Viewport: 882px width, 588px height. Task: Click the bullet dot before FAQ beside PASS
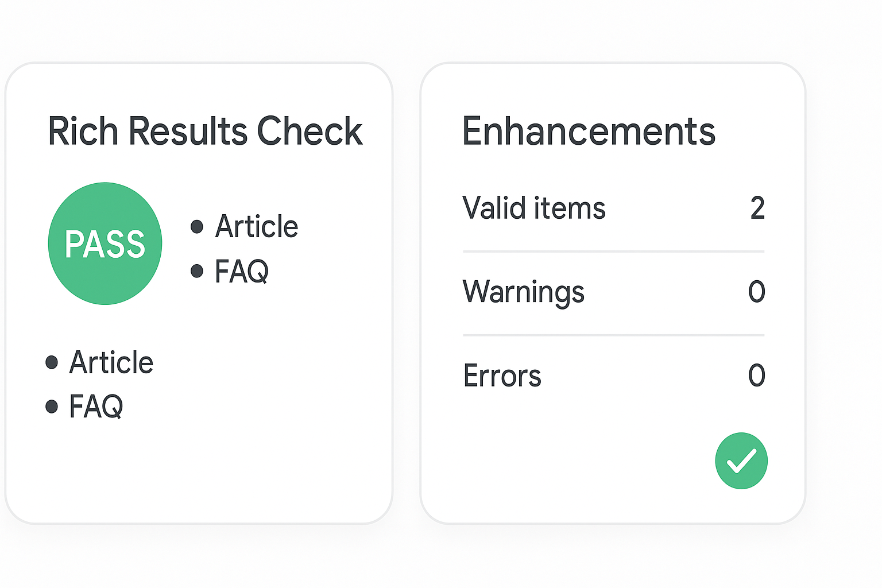tap(197, 271)
